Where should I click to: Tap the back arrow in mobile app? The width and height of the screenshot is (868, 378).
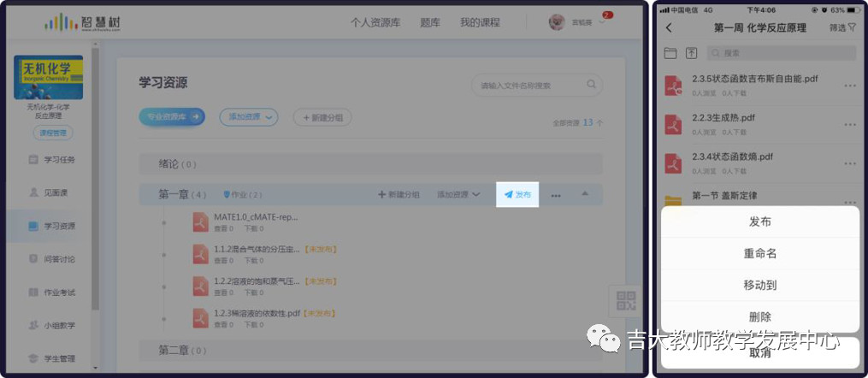[x=669, y=28]
